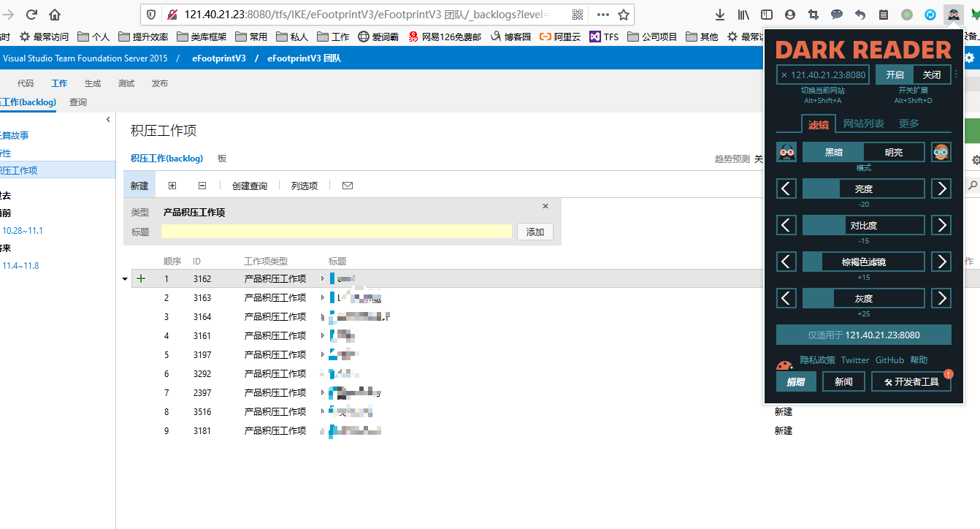Select 明亮 light mode
The image size is (980, 529).
(x=894, y=152)
